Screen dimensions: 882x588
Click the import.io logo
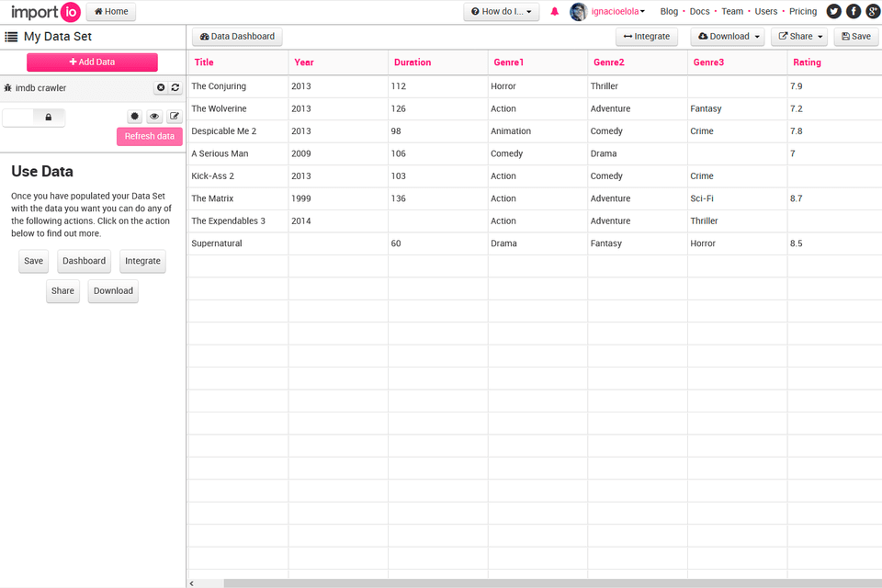click(46, 12)
